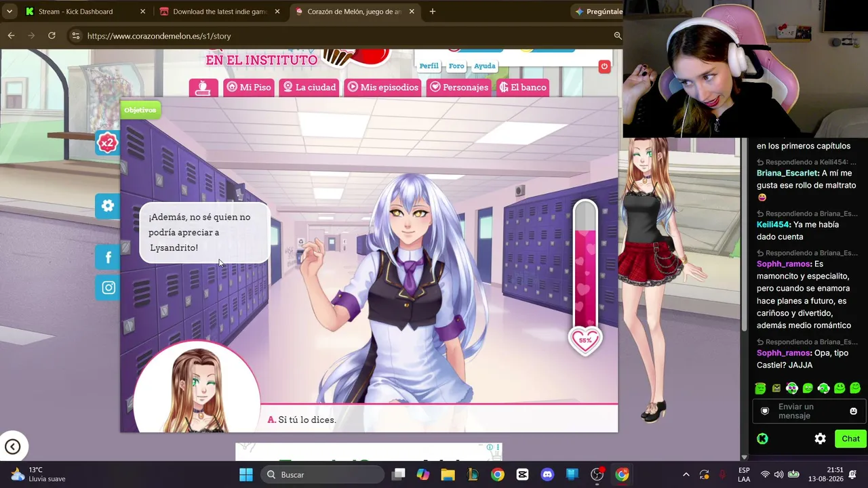Collapse the sidebar with the left arrow button
Screen dimensions: 868x488
12,447
